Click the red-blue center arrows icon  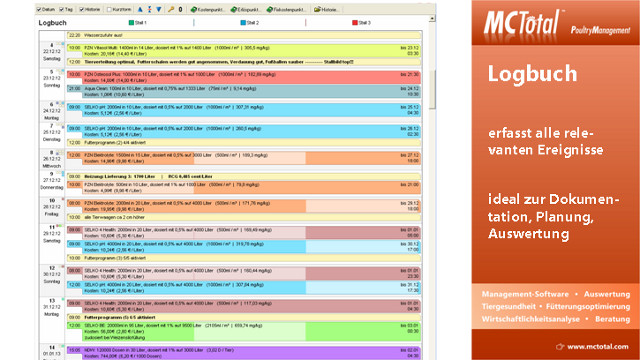(149, 9)
